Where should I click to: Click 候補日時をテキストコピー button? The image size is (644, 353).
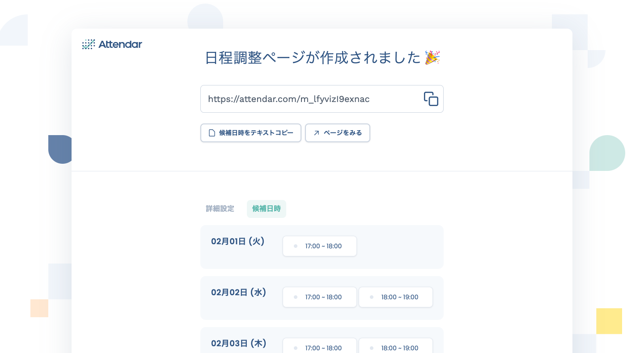(251, 133)
